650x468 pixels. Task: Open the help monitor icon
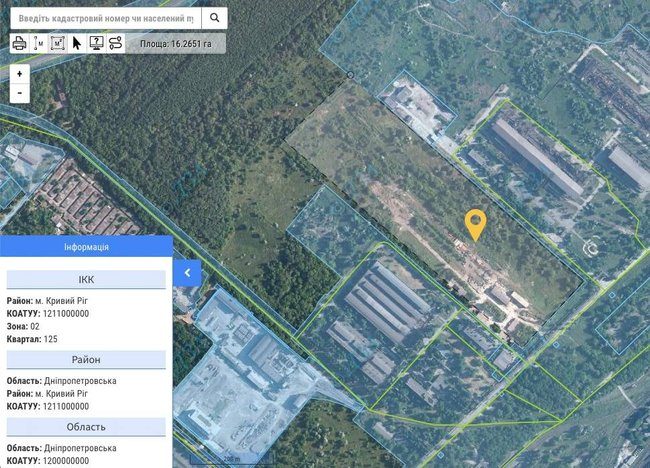(96, 43)
